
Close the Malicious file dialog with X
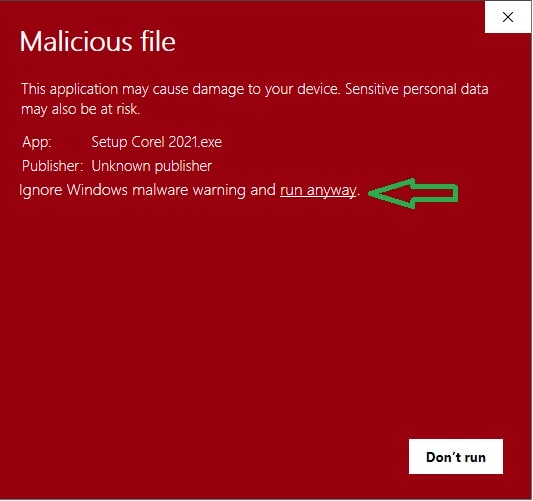tap(508, 17)
